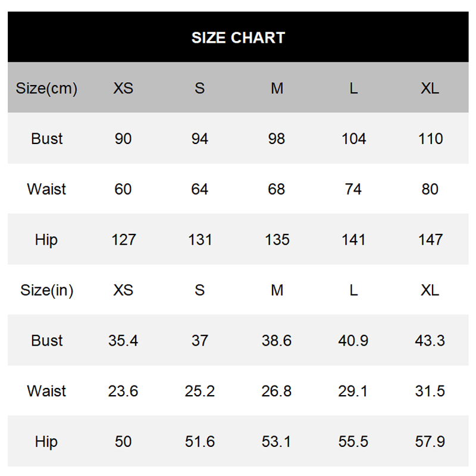Click the M column in the inches header
The width and height of the screenshot is (476, 476).
(277, 290)
